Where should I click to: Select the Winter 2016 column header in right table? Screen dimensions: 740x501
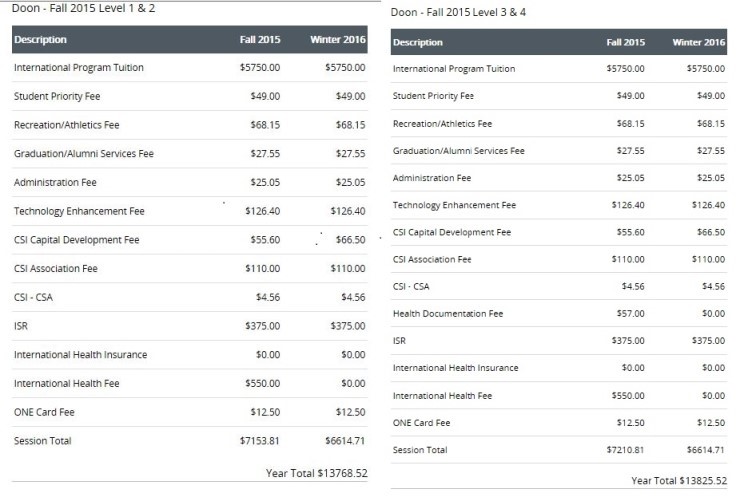tap(698, 42)
